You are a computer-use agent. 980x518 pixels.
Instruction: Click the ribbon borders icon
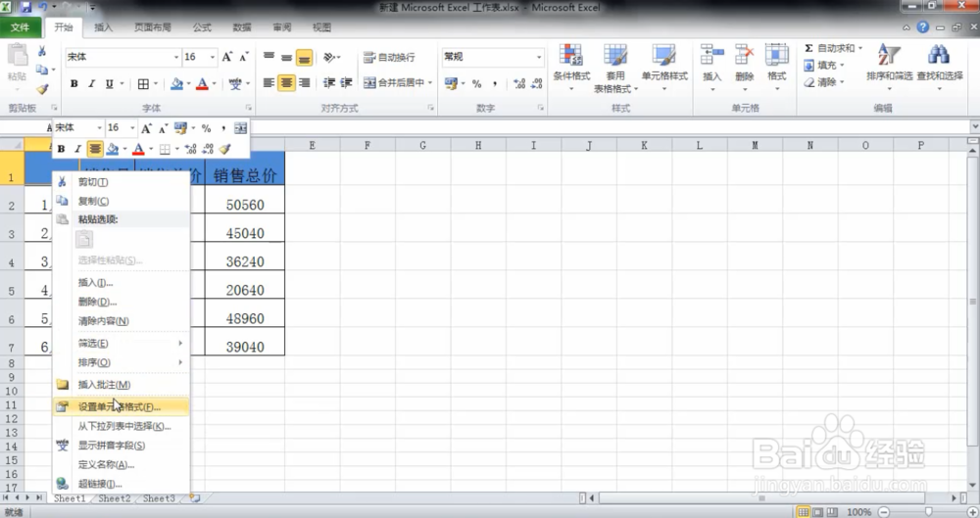coord(144,83)
